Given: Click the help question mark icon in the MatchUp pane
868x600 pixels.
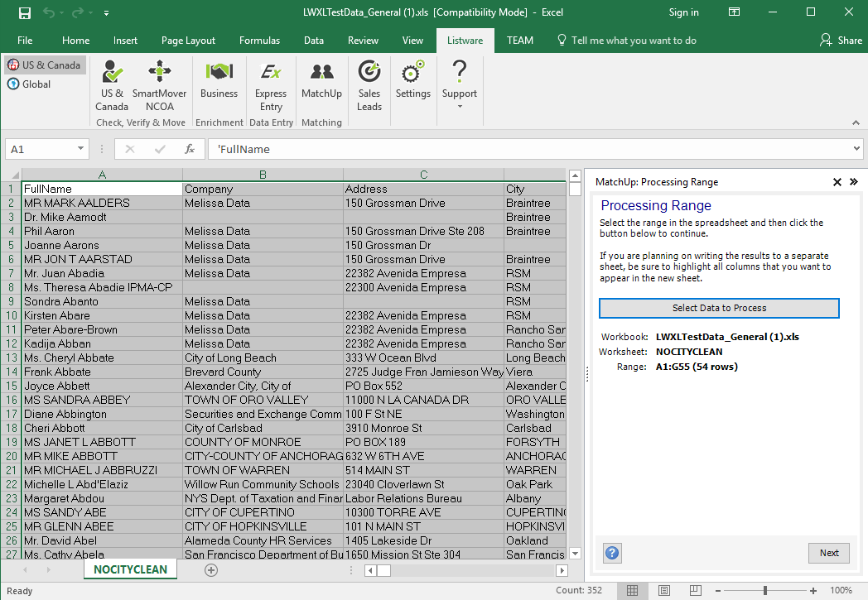Looking at the screenshot, I should [x=612, y=553].
